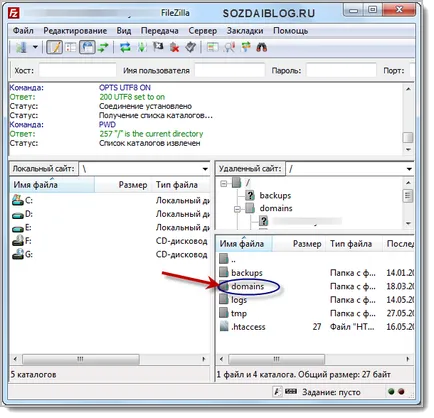This screenshot has width=434, height=418.
Task: Click the process queue toggle icon
Action: 142,48
